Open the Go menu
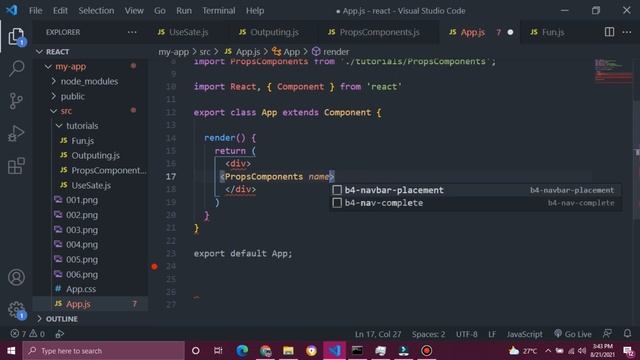640x360 pixels. 160,11
